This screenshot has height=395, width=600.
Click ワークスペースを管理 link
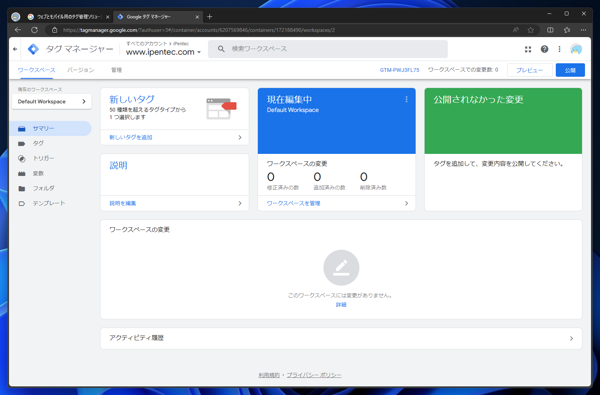pyautogui.click(x=293, y=203)
